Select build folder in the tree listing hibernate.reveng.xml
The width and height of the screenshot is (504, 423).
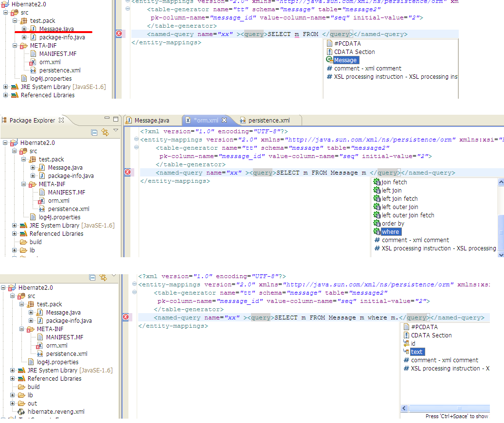(x=34, y=387)
